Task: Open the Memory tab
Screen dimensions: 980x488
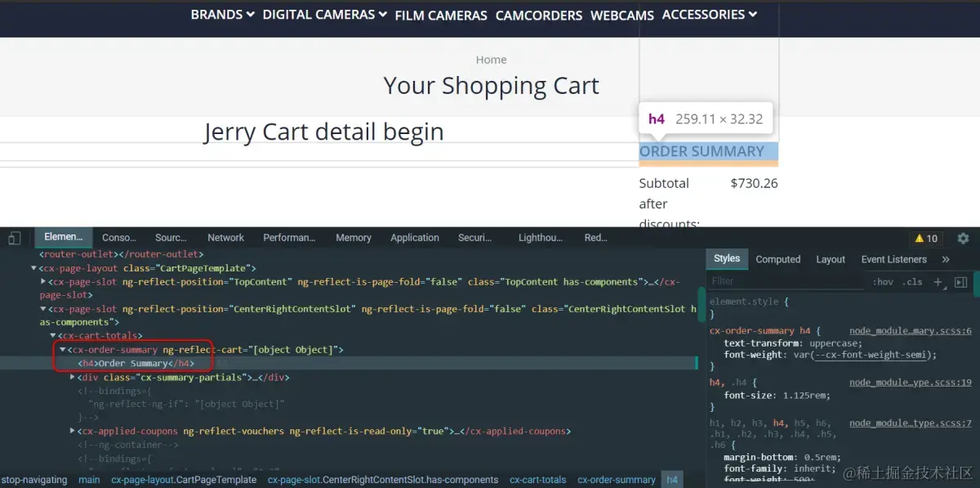Action: (x=354, y=238)
